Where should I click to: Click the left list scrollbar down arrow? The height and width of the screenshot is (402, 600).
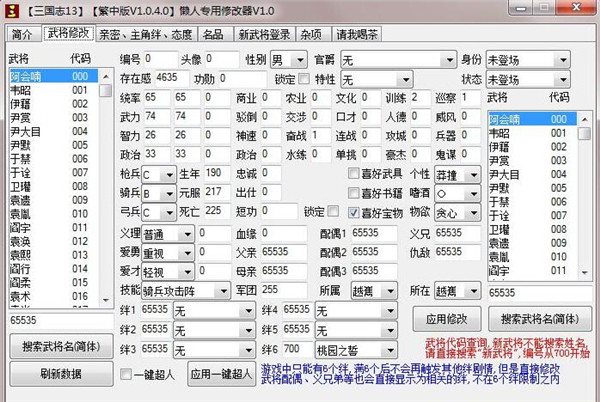[x=106, y=301]
